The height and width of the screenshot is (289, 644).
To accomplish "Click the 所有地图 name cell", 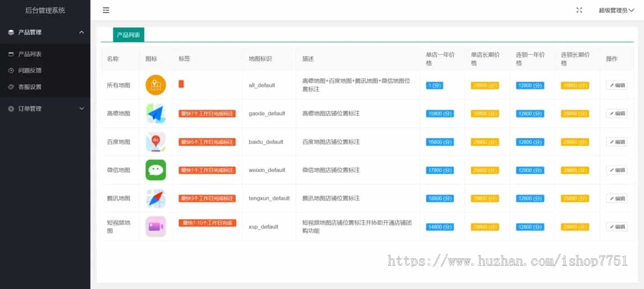I will point(119,85).
